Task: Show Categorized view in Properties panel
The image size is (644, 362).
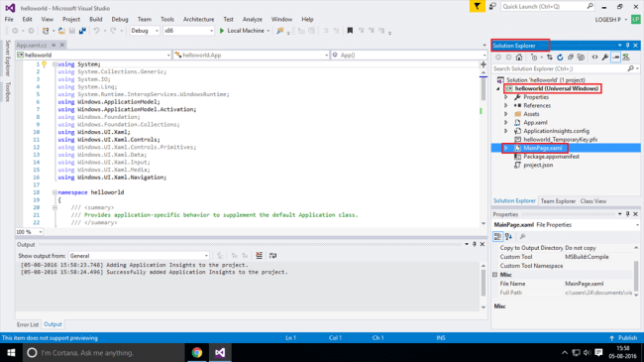Action: pos(497,236)
